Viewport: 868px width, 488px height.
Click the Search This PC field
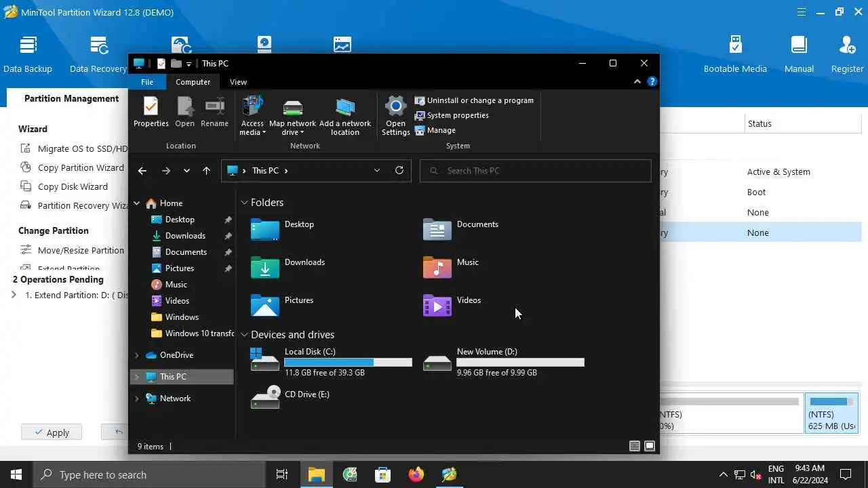[536, 171]
